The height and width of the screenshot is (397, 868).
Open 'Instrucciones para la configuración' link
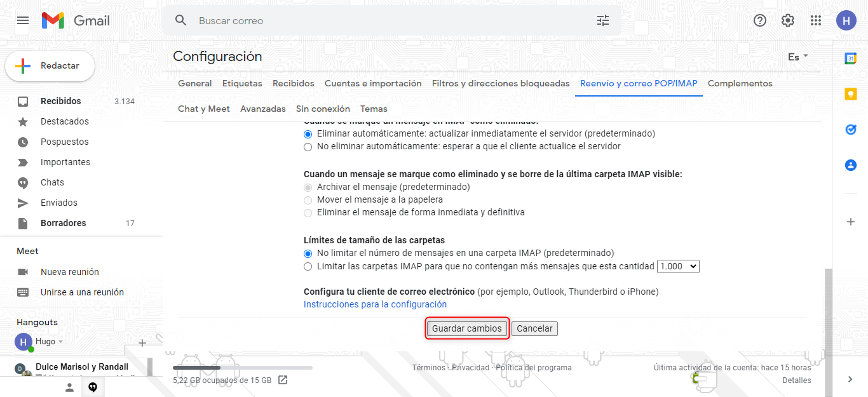tap(375, 304)
